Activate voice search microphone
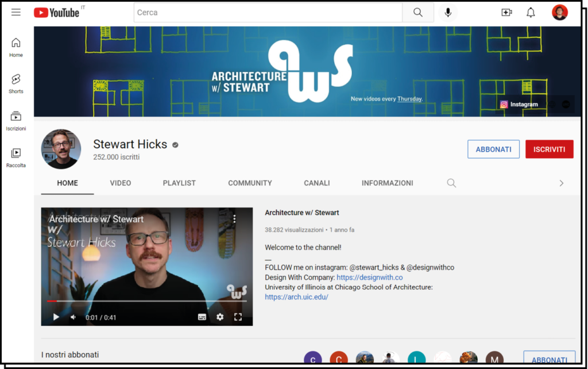This screenshot has width=588, height=369. pos(448,13)
